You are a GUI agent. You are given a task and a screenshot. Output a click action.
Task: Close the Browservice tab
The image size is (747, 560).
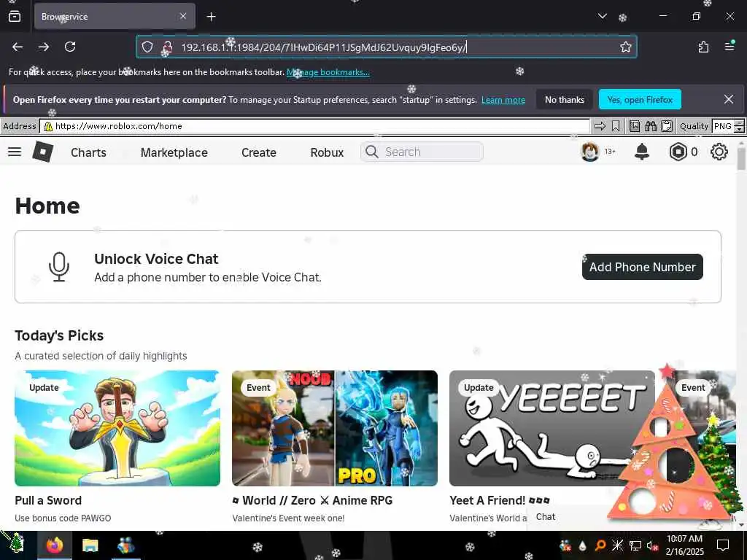point(183,16)
